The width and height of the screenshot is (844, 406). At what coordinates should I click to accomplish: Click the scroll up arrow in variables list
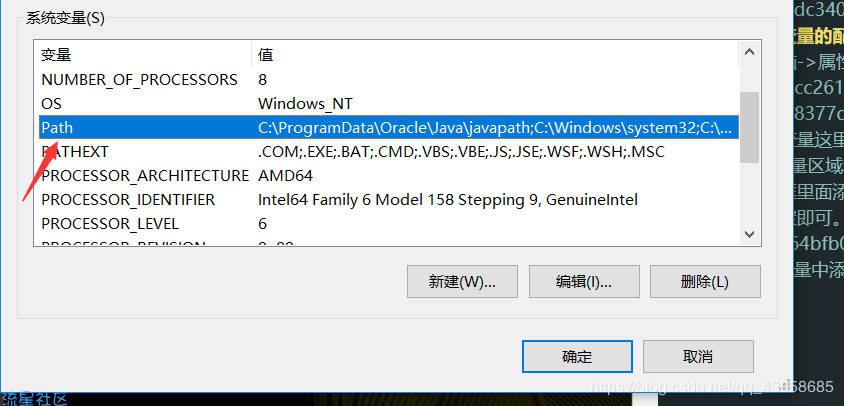(749, 52)
